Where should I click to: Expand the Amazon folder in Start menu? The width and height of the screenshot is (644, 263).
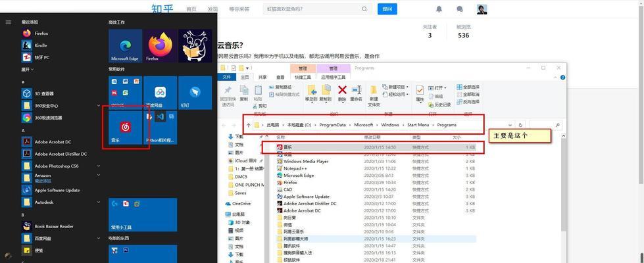coord(99,176)
